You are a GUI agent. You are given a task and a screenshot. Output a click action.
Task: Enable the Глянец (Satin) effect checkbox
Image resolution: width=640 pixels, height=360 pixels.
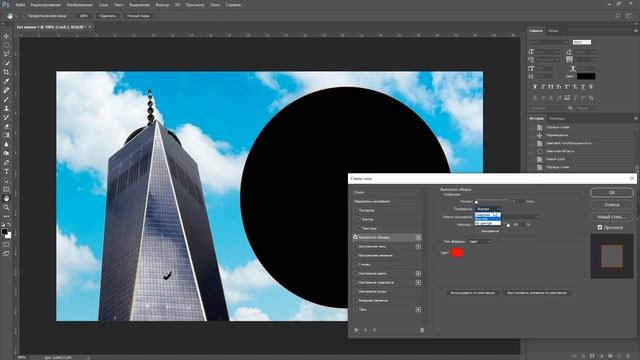pyautogui.click(x=356, y=264)
